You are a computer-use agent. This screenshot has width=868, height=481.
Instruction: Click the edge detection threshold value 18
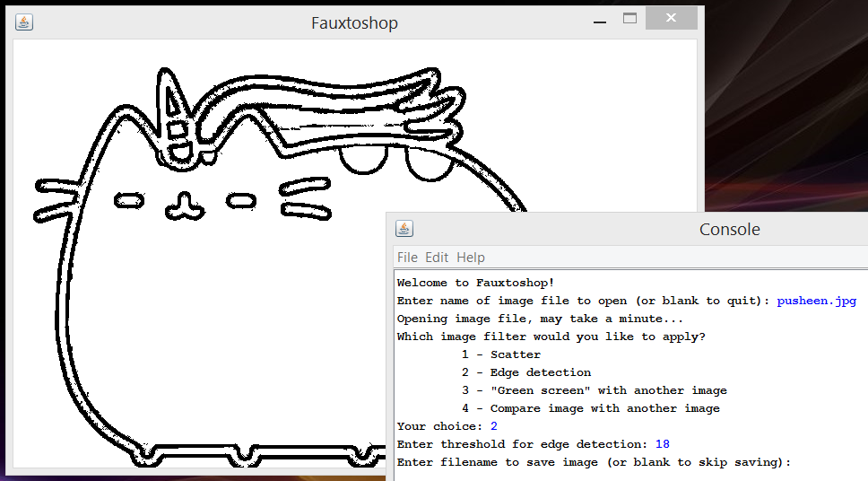[663, 444]
